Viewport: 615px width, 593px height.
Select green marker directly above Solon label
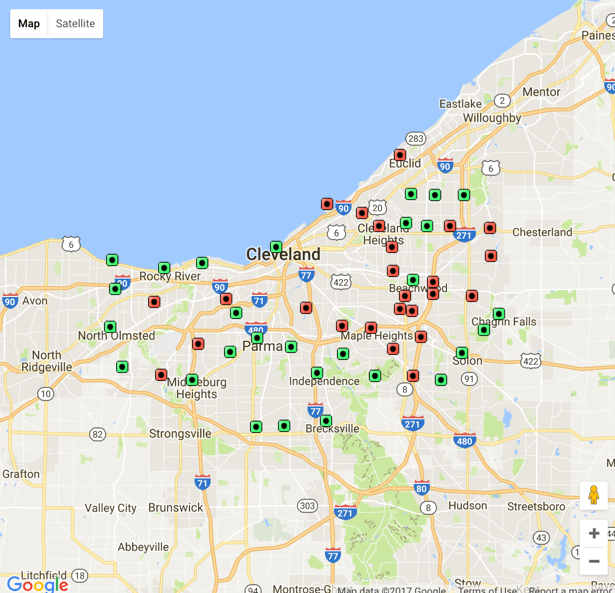pyautogui.click(x=462, y=353)
